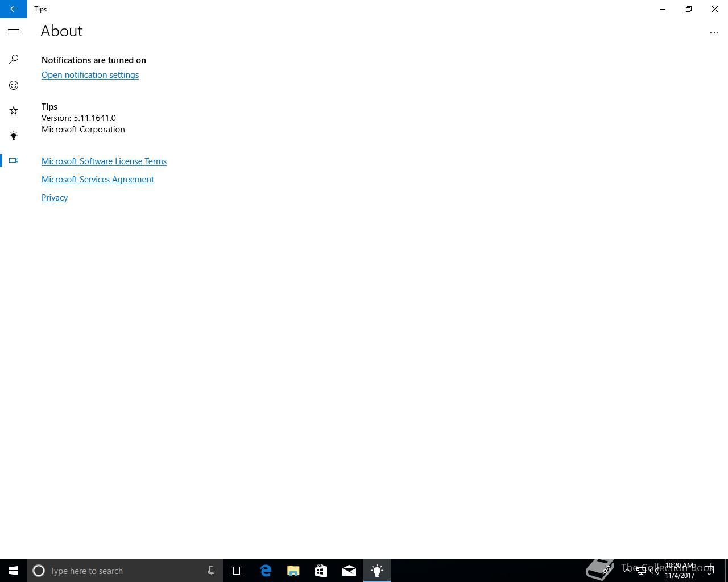Show hidden system tray icons

point(627,571)
